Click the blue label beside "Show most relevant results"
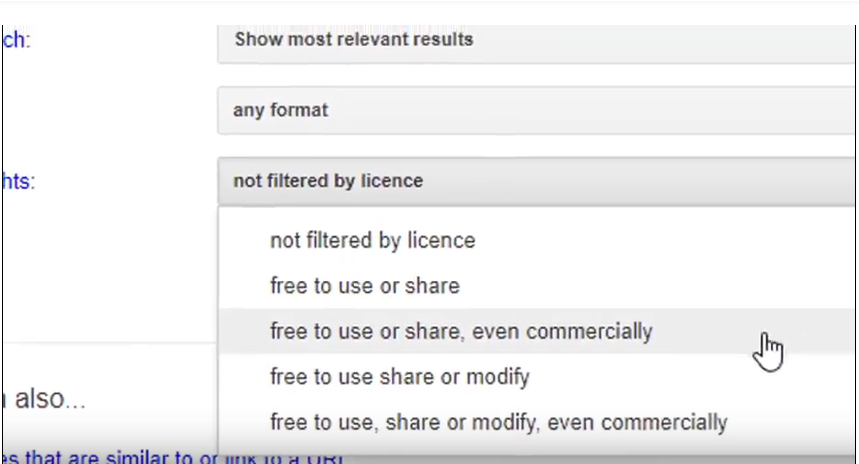The height and width of the screenshot is (464, 859). (x=15, y=41)
